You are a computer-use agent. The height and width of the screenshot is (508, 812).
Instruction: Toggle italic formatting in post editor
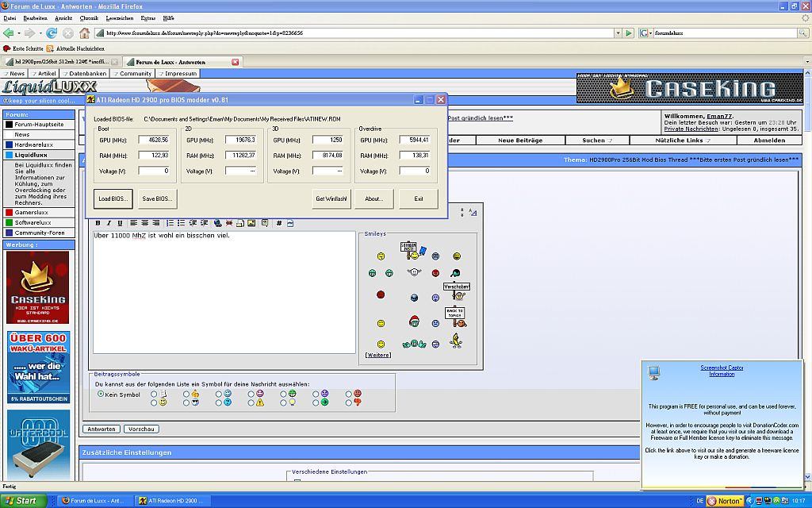coord(109,223)
